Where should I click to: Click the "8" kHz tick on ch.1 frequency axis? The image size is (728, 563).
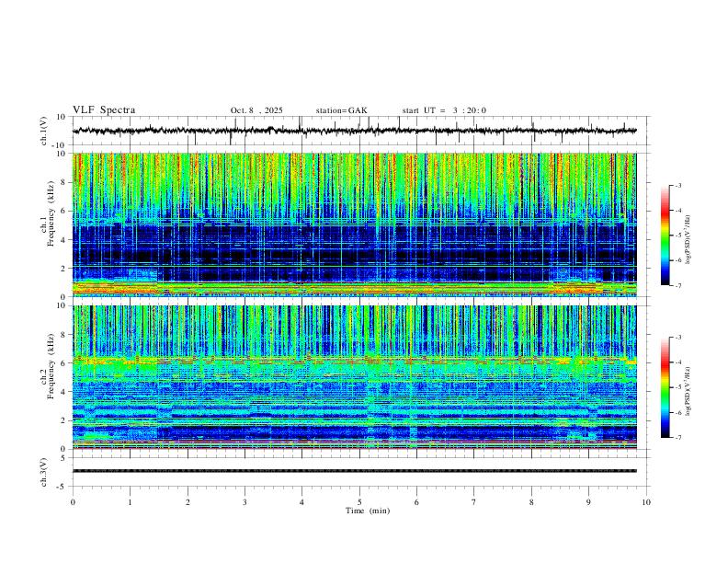click(63, 182)
